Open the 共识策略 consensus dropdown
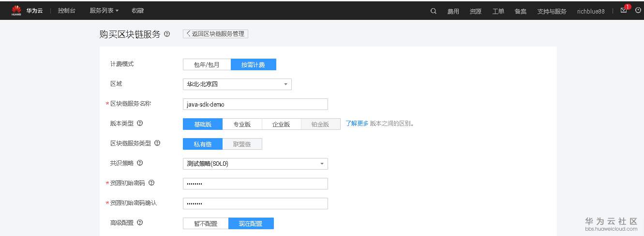 255,164
